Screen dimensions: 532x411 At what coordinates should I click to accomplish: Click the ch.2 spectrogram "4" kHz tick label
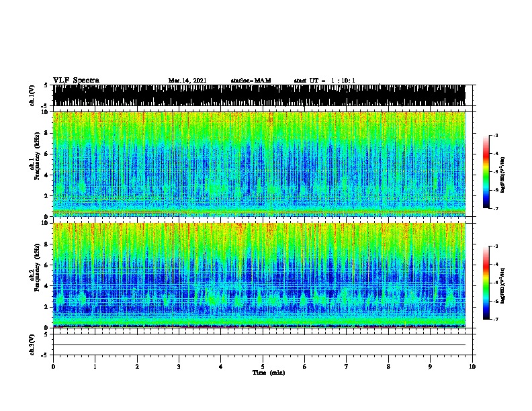tap(46, 286)
